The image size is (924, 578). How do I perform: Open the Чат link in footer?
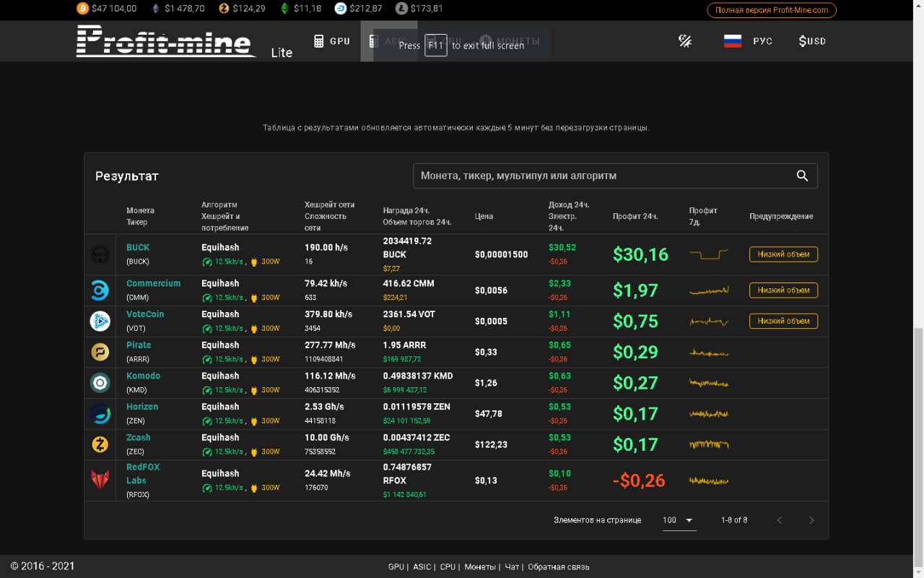(512, 567)
